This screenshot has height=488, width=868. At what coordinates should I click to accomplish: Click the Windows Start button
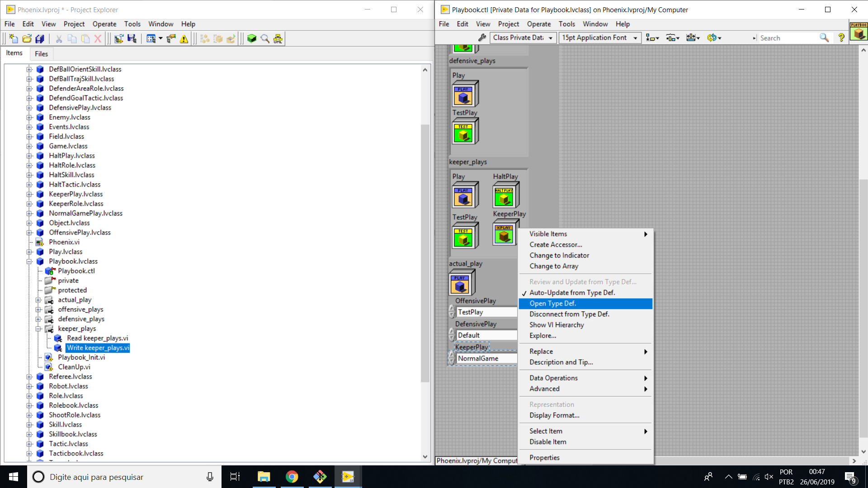pos(14,477)
